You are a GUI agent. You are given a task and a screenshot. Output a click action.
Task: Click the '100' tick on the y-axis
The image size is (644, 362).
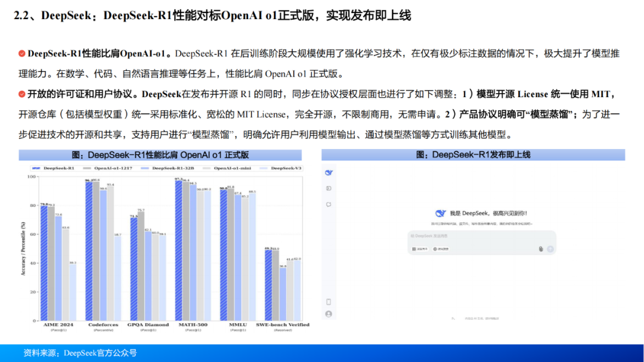(31, 177)
